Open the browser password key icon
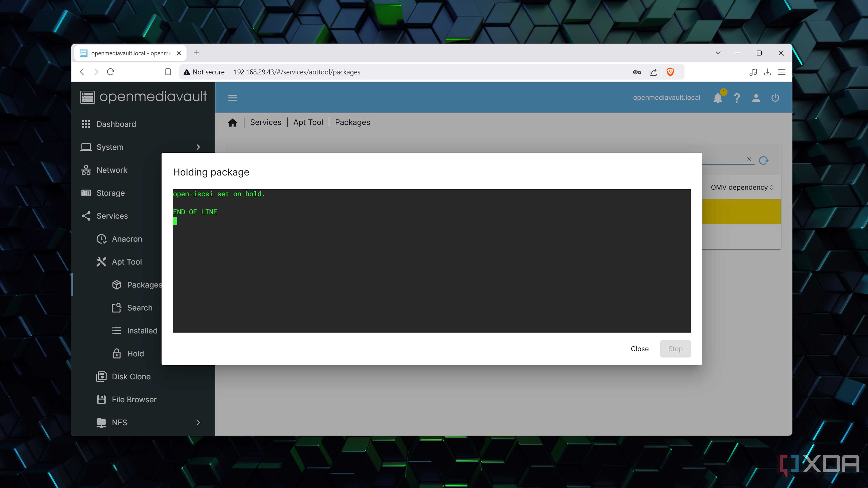Viewport: 868px width, 488px height. (637, 72)
